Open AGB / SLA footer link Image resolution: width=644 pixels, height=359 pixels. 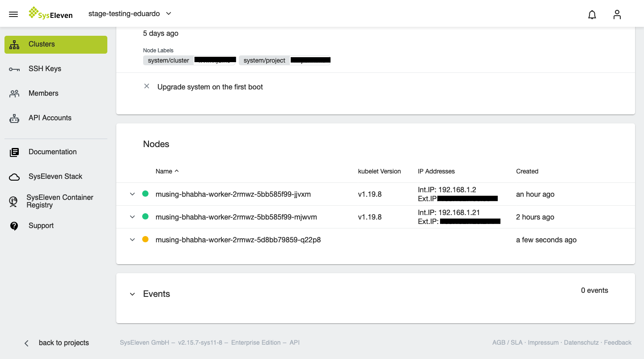[507, 342]
